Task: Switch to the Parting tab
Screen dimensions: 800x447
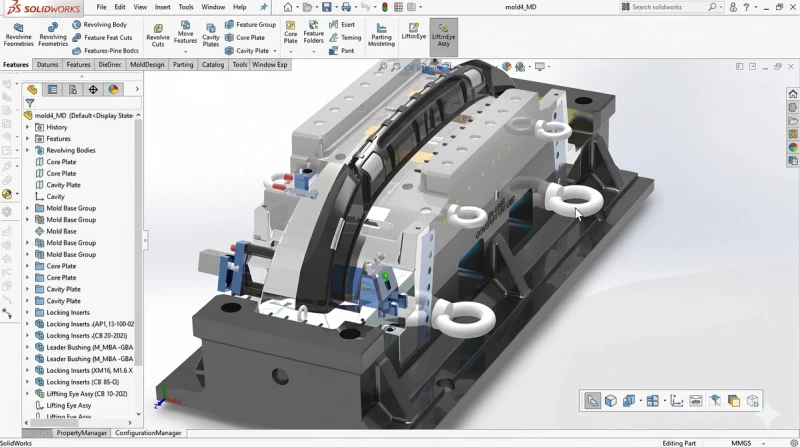Action: point(183,65)
